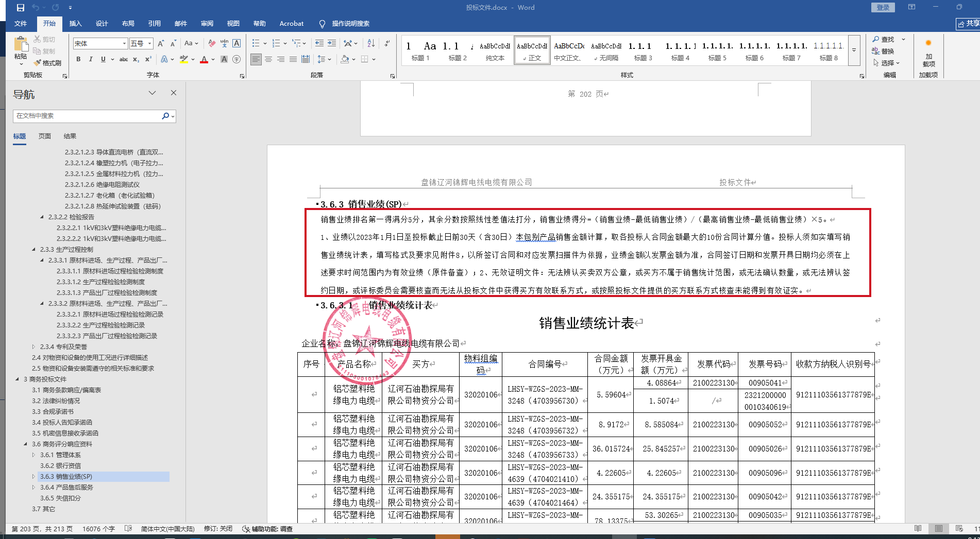Apply the 纯文本 style
Viewport: 980px width, 539px height.
click(495, 50)
